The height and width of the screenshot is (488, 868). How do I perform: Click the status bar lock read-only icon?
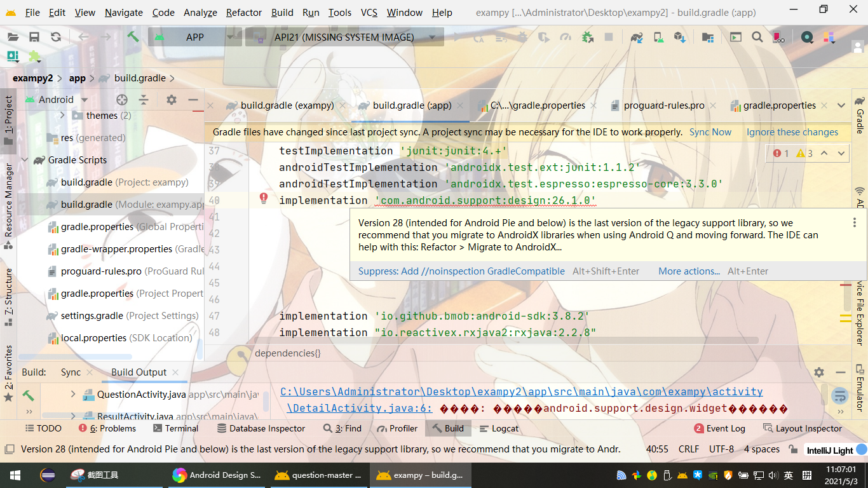tap(792, 449)
